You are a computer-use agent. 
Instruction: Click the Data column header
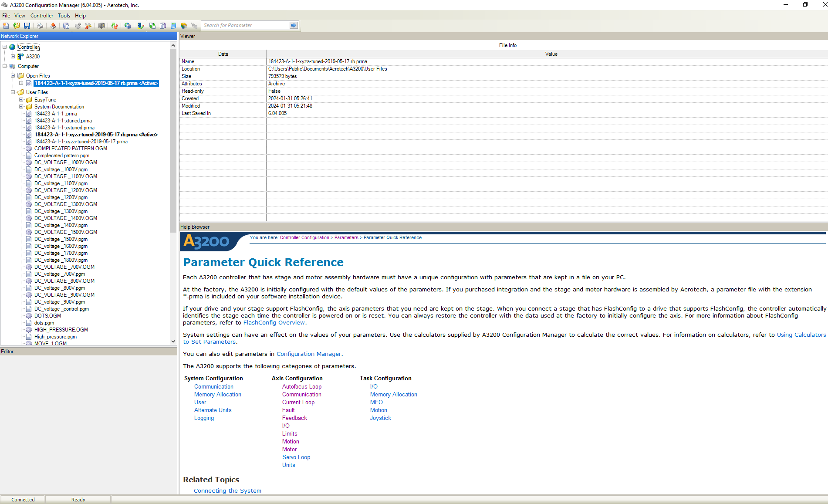[223, 54]
